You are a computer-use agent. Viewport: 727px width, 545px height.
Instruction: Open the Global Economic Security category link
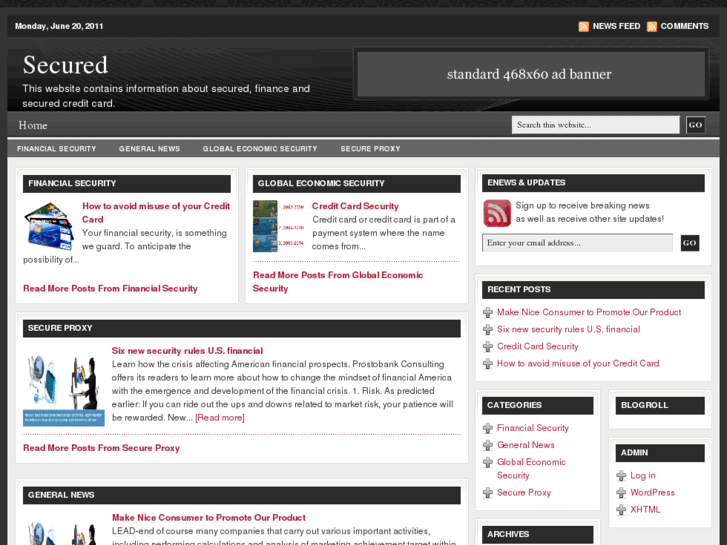(x=531, y=468)
